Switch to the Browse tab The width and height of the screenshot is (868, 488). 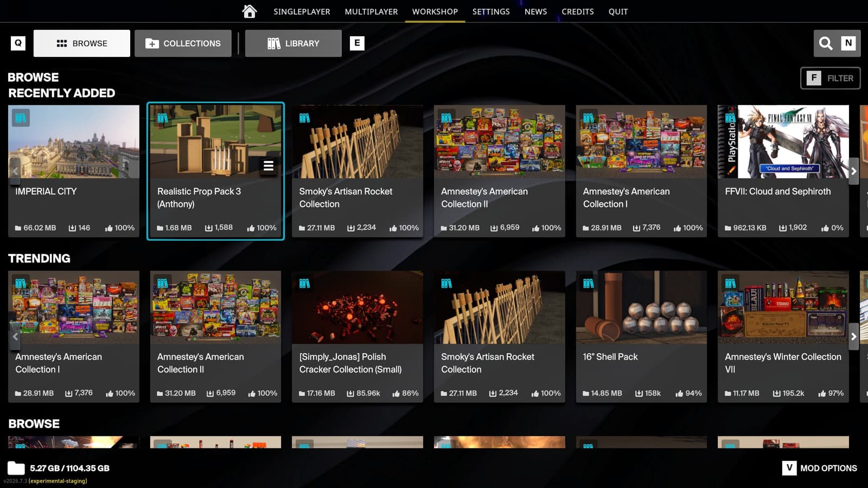coord(82,43)
